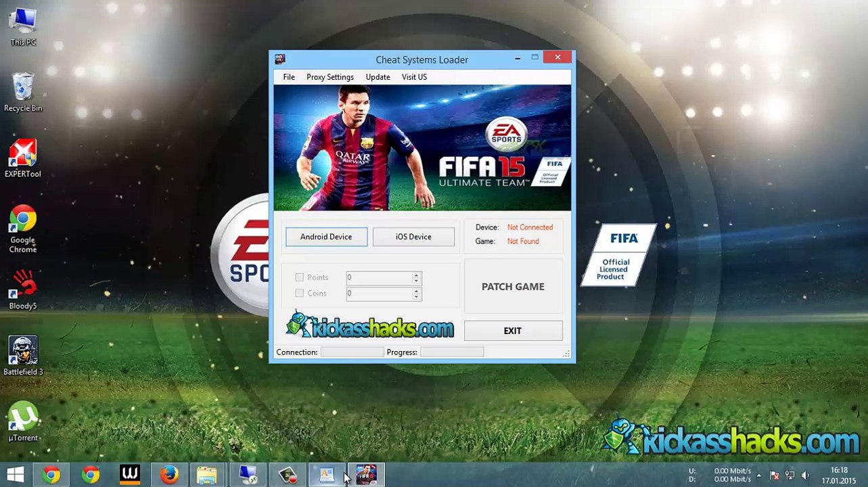Screen dimensions: 868x487
Task: Open the FIFA 15 loader taskbar icon
Action: coord(366,475)
